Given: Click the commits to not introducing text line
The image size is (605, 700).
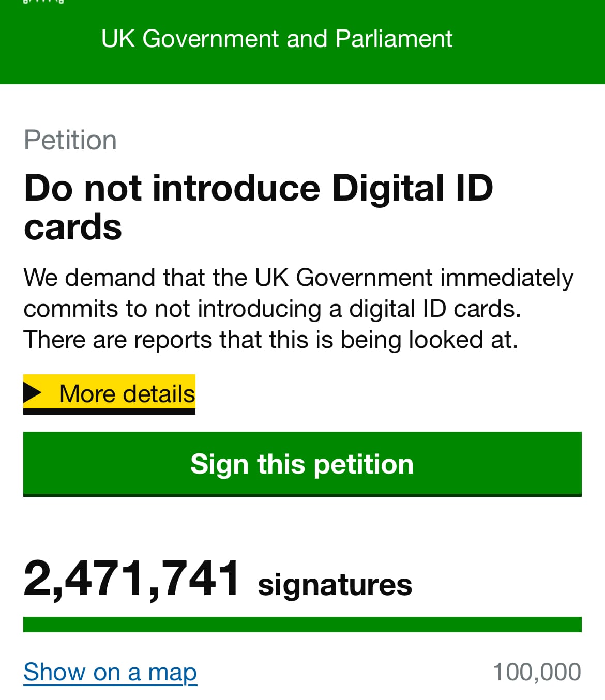Looking at the screenshot, I should [x=272, y=309].
